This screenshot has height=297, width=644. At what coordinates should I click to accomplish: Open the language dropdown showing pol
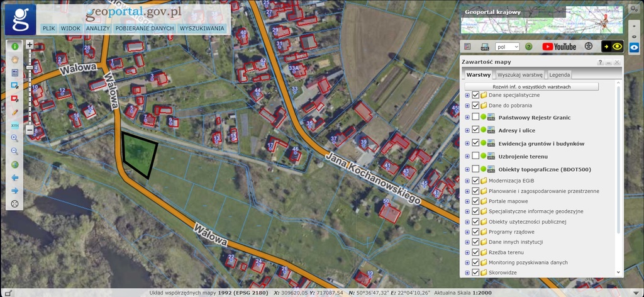coord(507,47)
